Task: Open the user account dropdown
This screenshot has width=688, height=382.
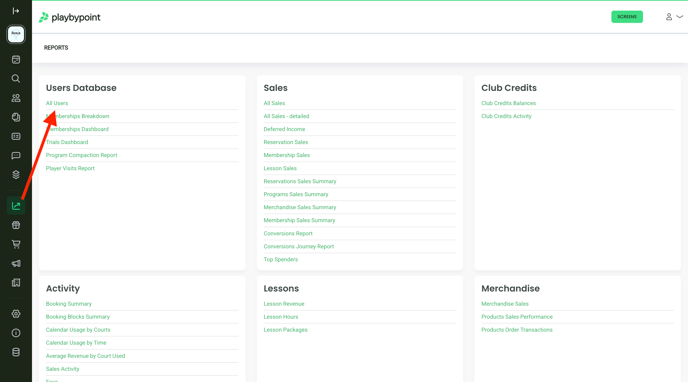Action: coord(674,17)
